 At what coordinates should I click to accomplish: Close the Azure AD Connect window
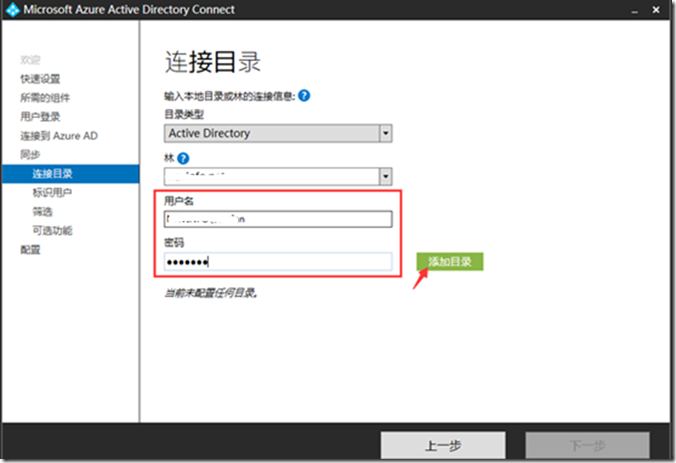click(656, 9)
